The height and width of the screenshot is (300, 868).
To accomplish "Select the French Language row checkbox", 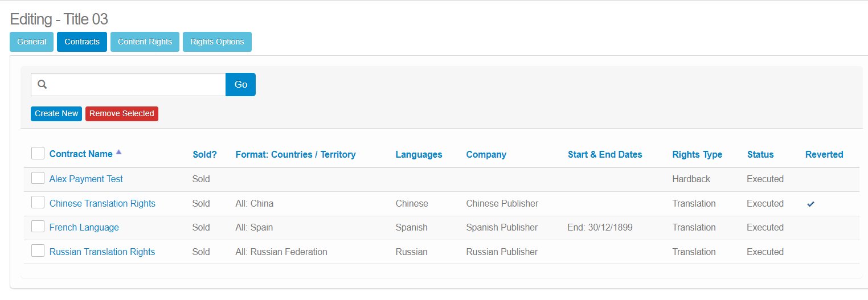I will click(38, 227).
